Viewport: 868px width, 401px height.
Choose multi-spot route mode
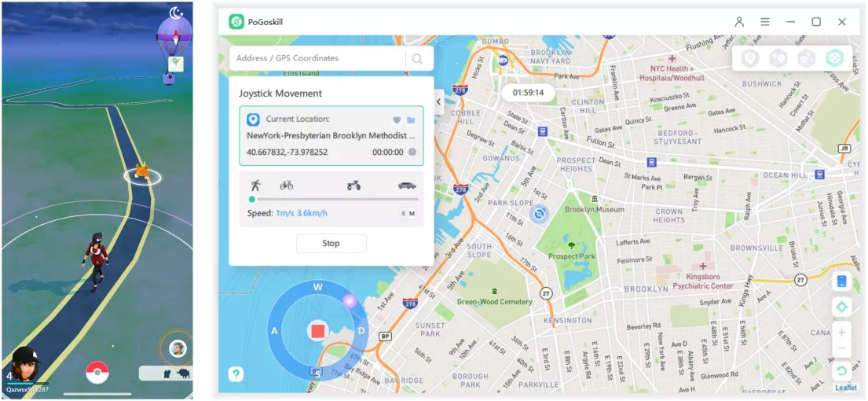click(x=805, y=58)
